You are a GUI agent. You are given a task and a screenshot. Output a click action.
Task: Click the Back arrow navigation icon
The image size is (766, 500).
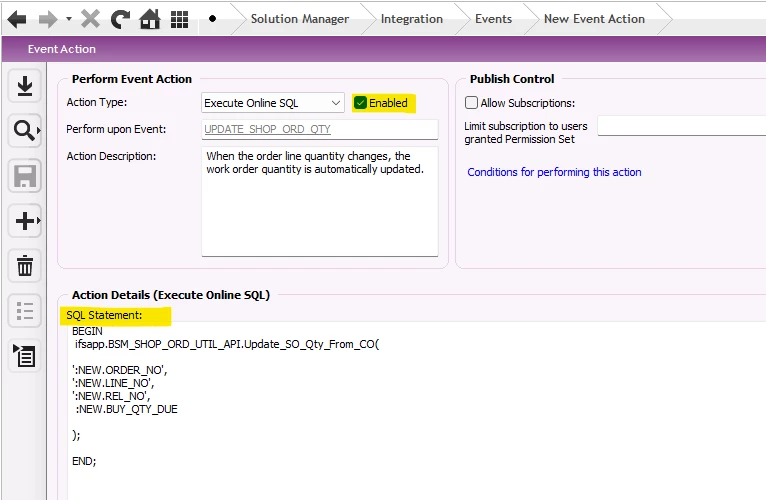tap(17, 20)
